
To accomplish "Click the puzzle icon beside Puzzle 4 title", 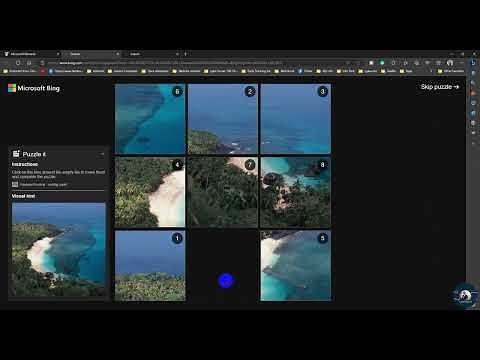I will tap(16, 154).
